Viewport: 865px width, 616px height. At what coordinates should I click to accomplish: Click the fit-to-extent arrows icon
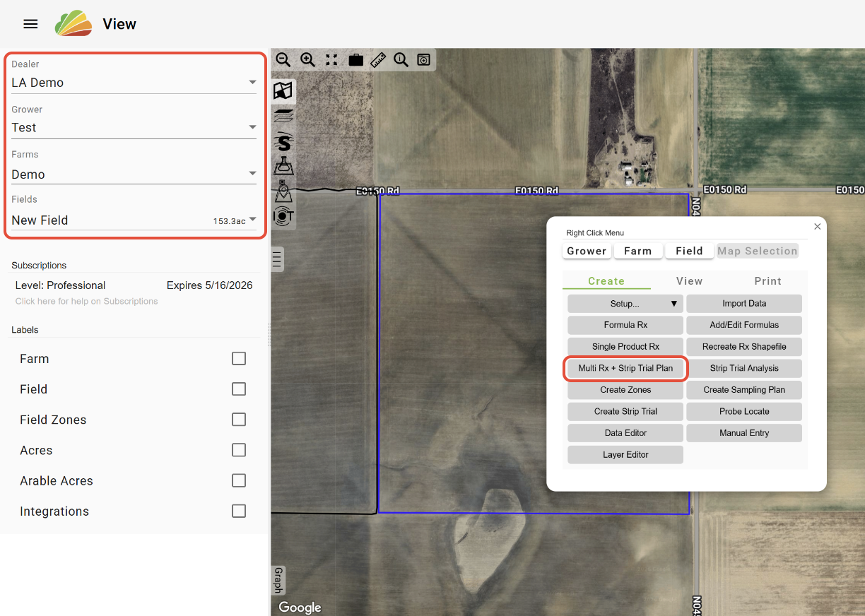point(331,60)
